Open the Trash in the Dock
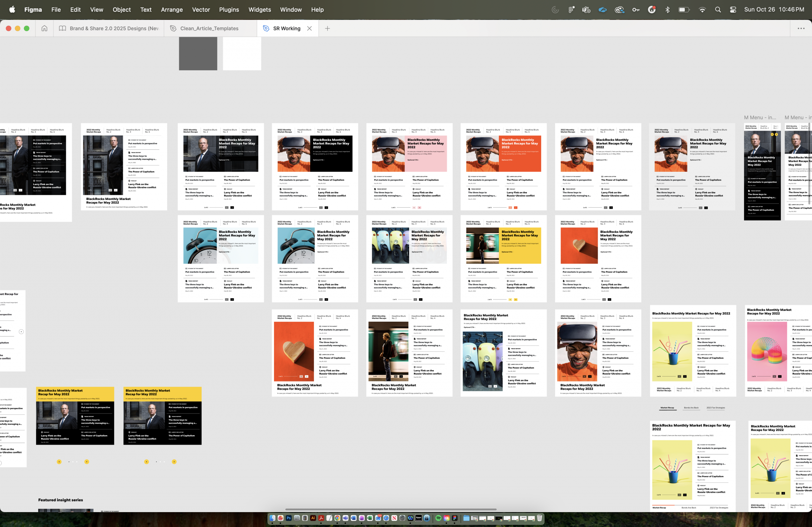Image resolution: width=812 pixels, height=527 pixels. click(540, 518)
